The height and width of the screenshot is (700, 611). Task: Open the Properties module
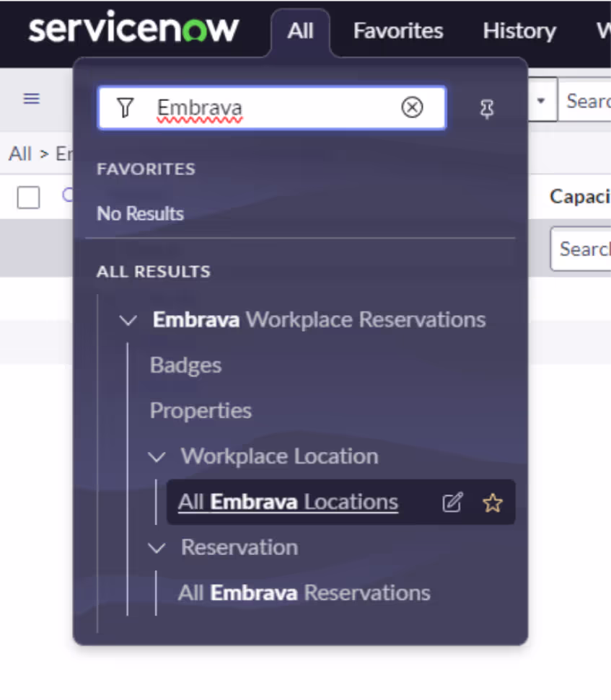(x=201, y=411)
